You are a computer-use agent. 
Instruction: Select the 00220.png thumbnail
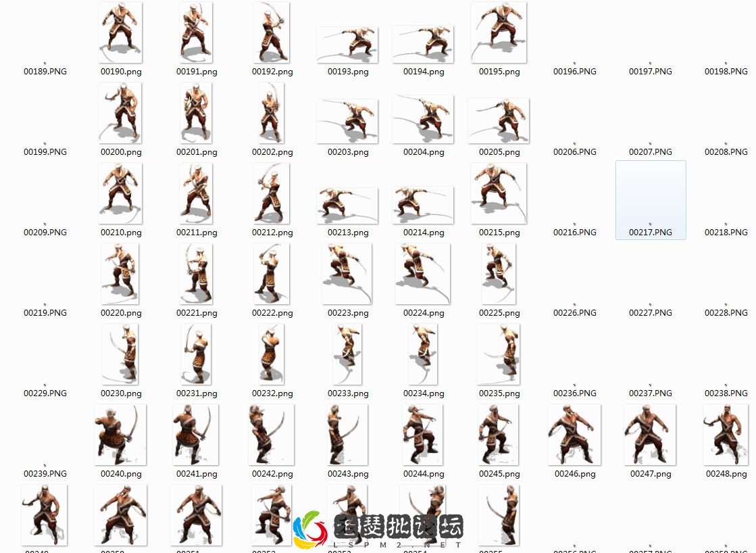(x=120, y=274)
